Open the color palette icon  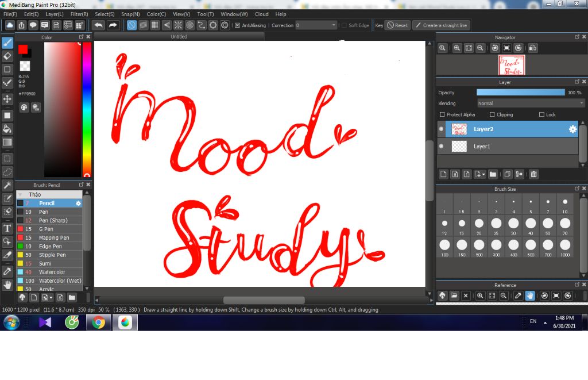24,108
